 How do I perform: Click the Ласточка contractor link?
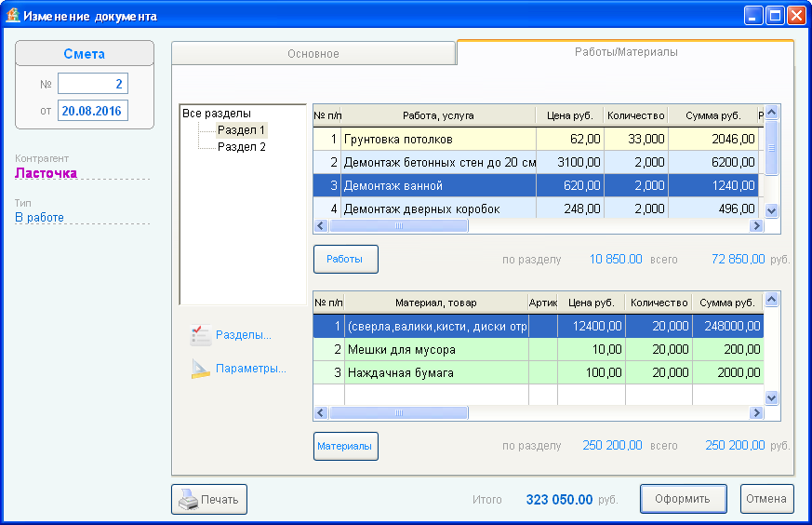pyautogui.click(x=47, y=173)
